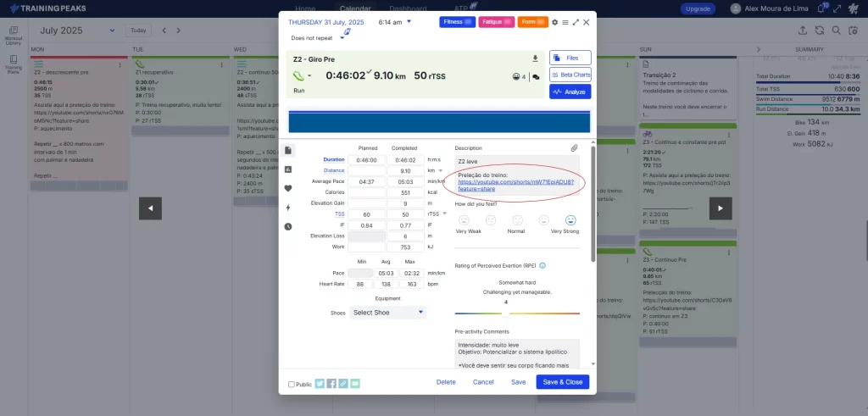Share workout on Twitter icon

[320, 383]
